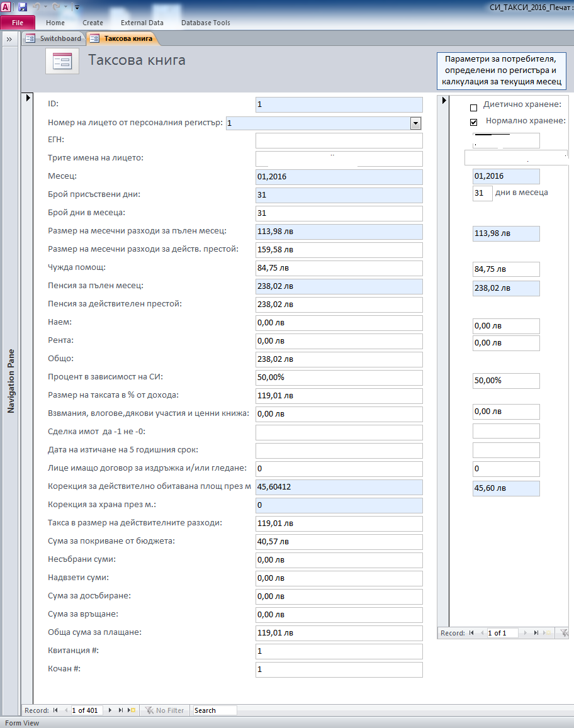574x728 pixels.
Task: Customize Quick Access Toolbar dropdown arrow
Action: tap(77, 8)
